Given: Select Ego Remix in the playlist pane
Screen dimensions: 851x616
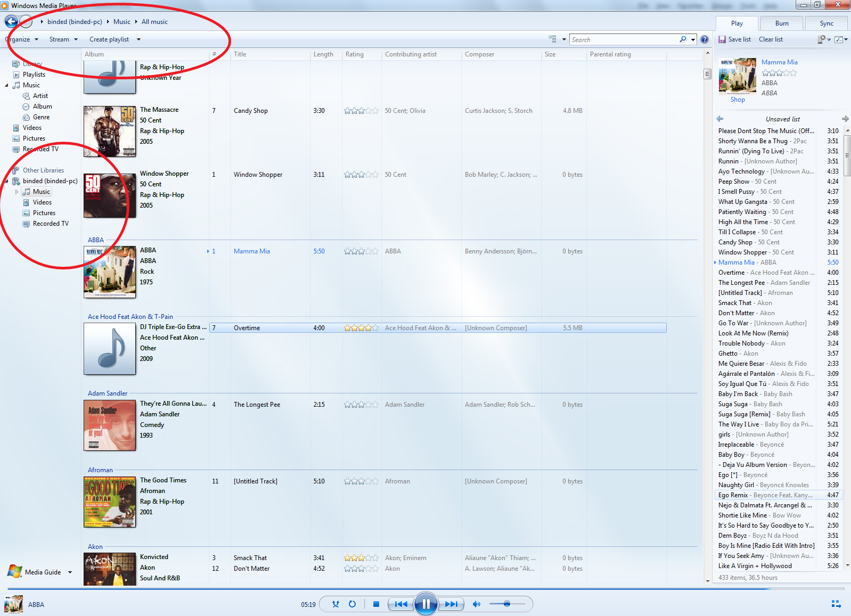Looking at the screenshot, I should click(x=779, y=495).
